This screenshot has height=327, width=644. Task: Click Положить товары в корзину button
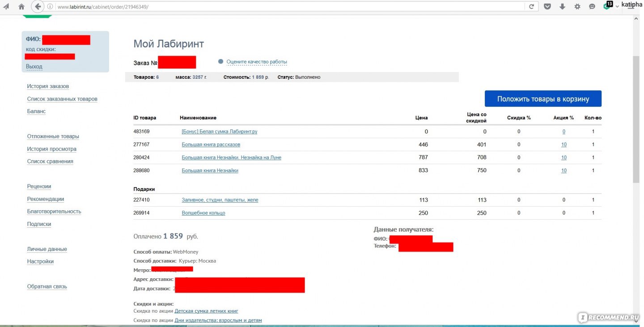[543, 99]
